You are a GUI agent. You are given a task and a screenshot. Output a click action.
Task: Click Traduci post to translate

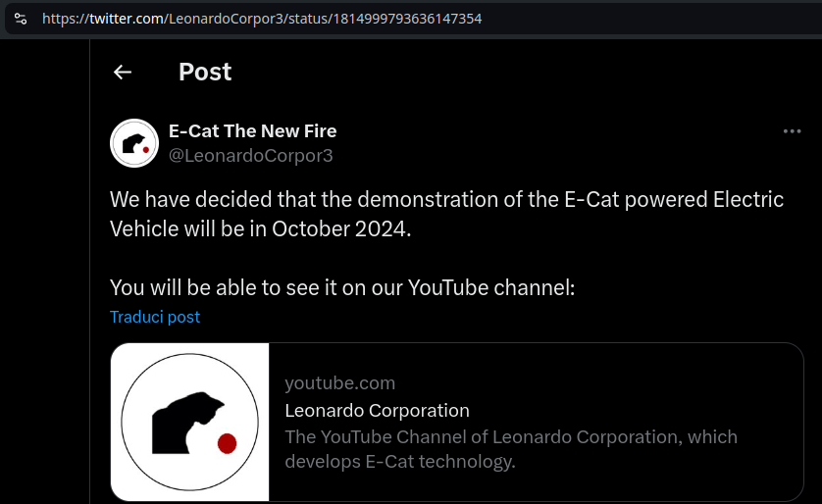click(155, 317)
